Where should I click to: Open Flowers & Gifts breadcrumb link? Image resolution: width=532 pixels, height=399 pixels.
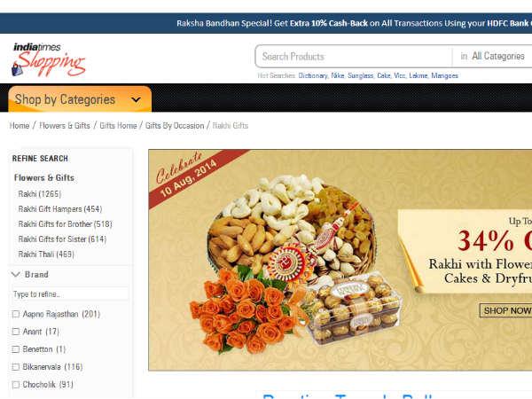[65, 126]
